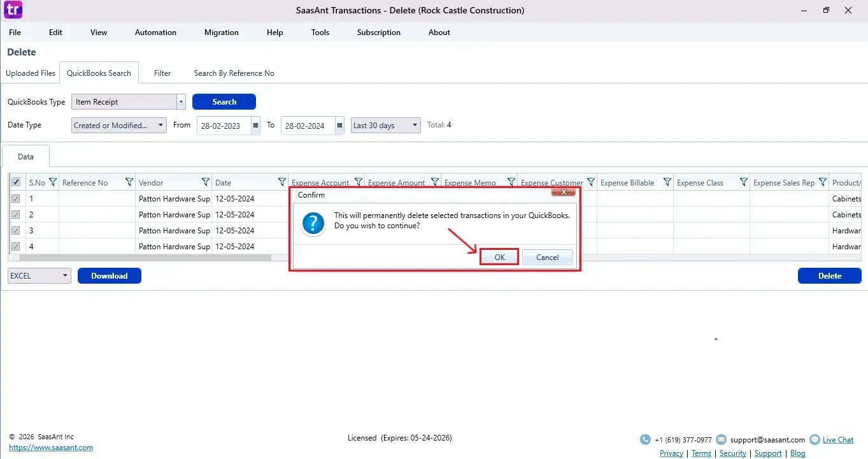Click the email envelope icon in footer

721,440
